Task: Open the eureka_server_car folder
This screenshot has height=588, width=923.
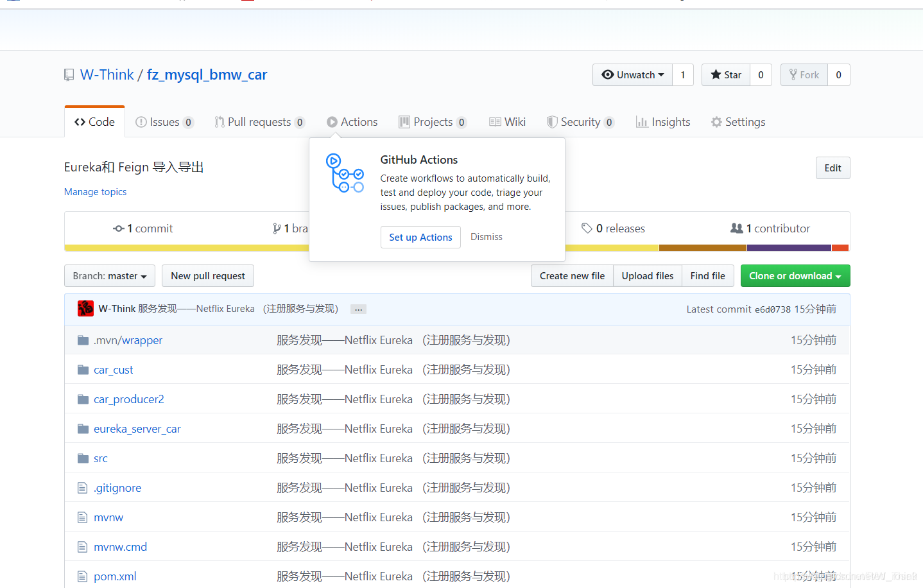Action: click(x=137, y=429)
